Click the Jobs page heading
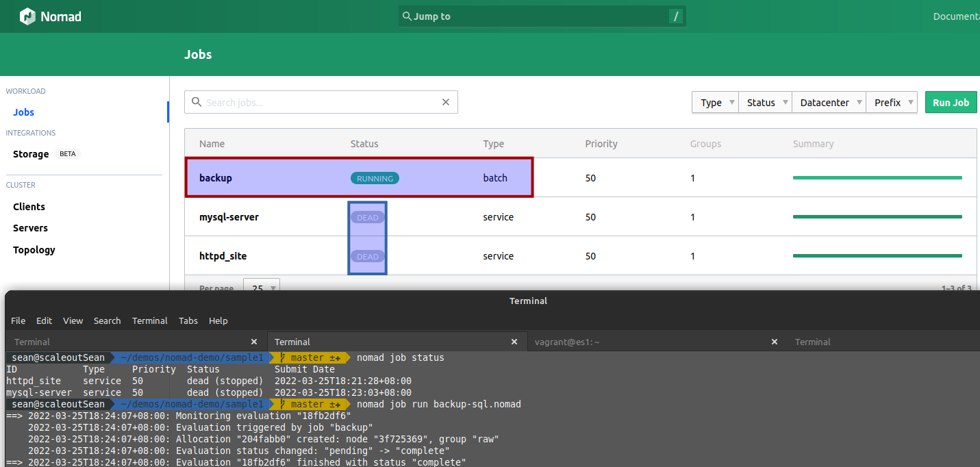Viewport: 980px width, 467px height. click(x=198, y=55)
